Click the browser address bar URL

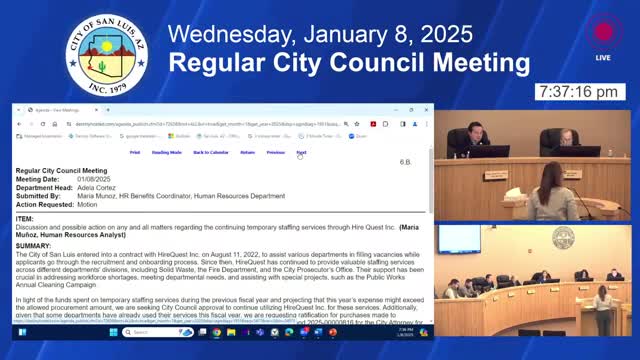[x=207, y=124]
